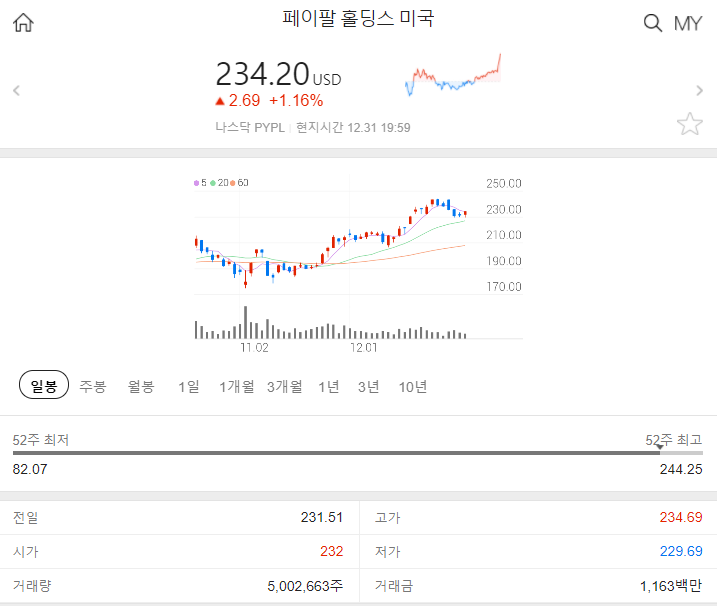Go to next stock with right chevron
The width and height of the screenshot is (717, 606).
pos(699,91)
